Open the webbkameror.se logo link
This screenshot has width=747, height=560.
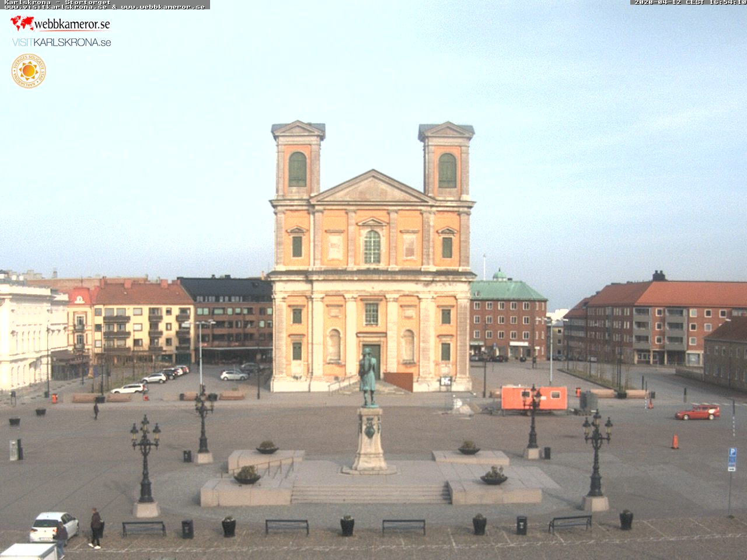(x=60, y=24)
